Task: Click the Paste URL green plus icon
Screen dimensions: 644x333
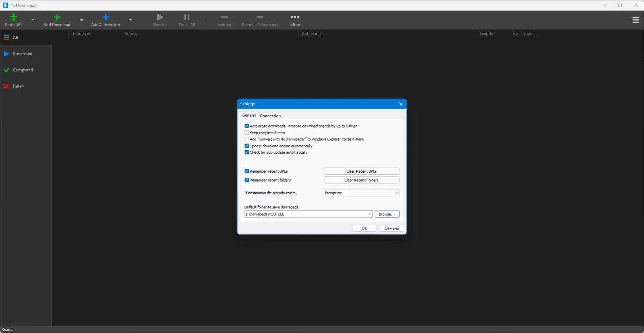Action: click(x=14, y=17)
